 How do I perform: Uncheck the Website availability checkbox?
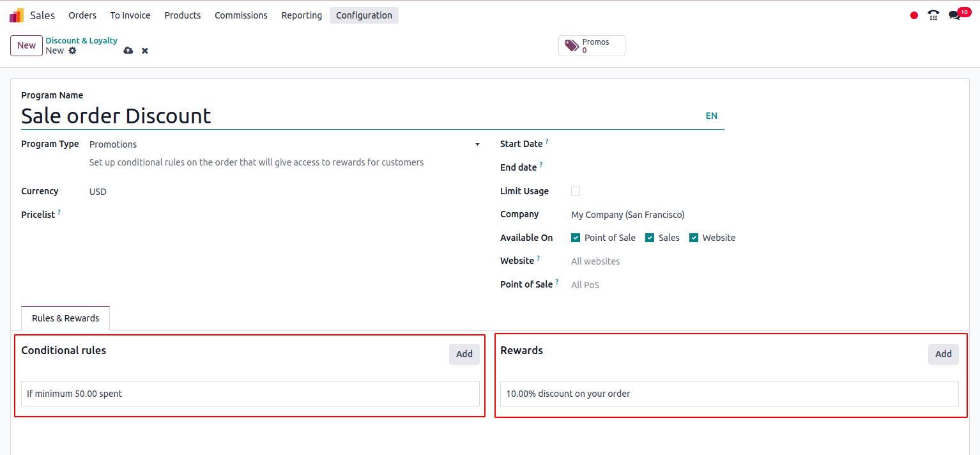point(694,238)
